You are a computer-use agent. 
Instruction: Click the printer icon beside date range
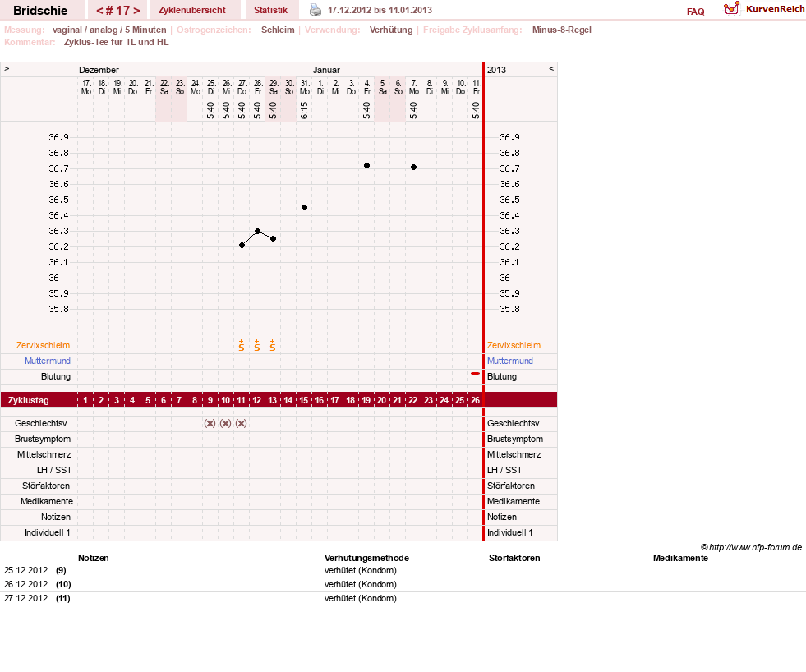click(315, 10)
